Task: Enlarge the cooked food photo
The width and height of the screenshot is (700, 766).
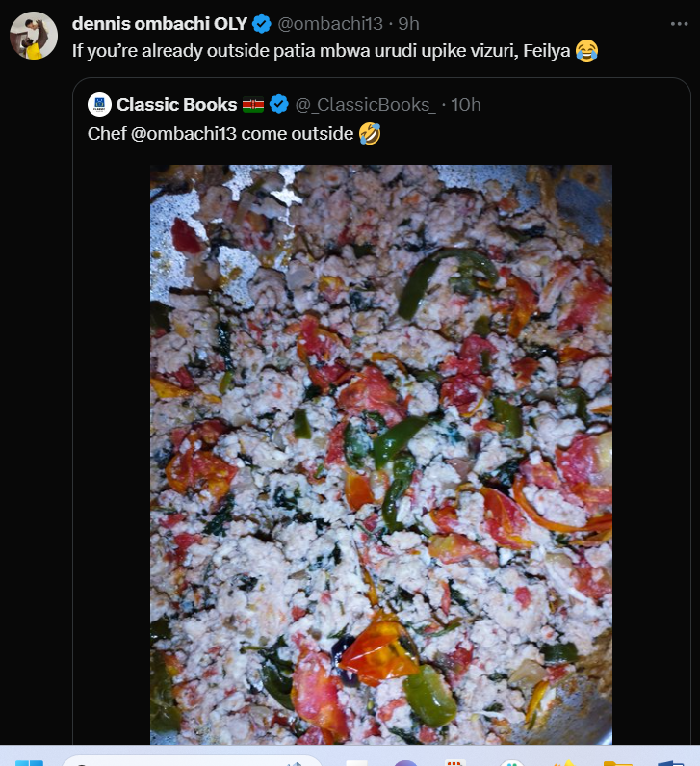Action: coord(380,453)
